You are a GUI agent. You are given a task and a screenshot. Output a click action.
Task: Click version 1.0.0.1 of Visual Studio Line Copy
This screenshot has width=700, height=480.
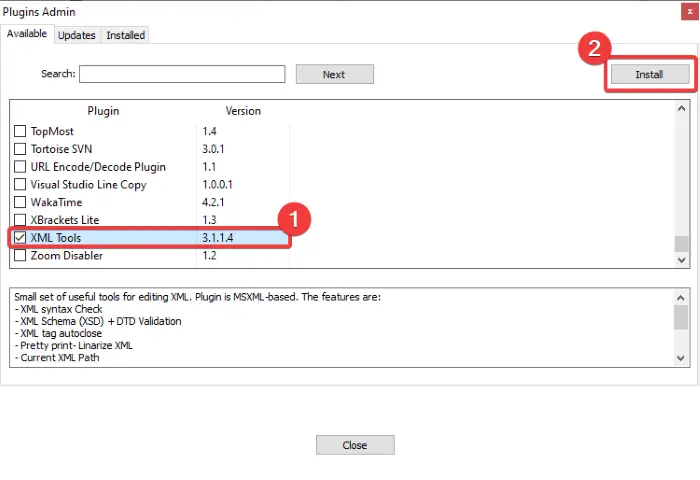pyautogui.click(x=217, y=184)
